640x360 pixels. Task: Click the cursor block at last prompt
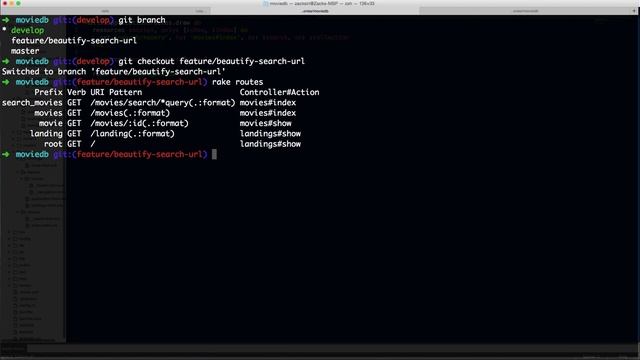214,154
